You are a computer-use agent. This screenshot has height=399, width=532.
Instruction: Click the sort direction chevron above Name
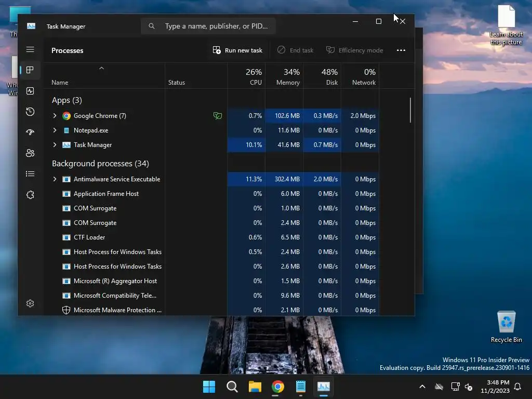[x=101, y=68]
